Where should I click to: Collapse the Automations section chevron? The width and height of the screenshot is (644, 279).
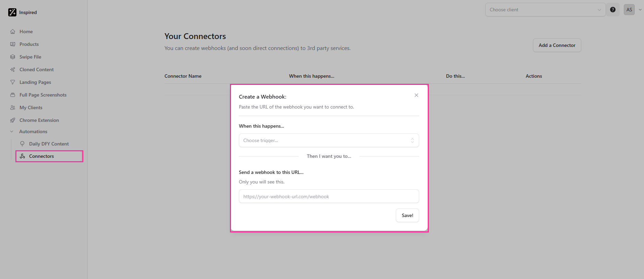click(x=12, y=131)
